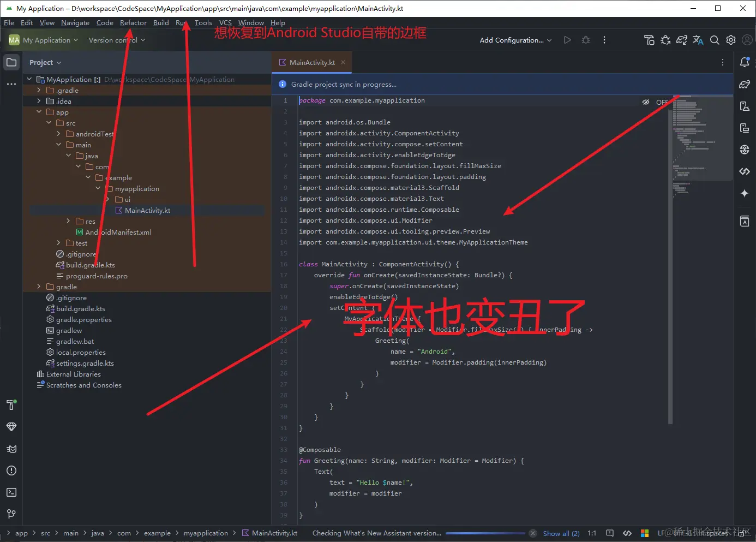The image size is (756, 542).
Task: Click the speech-bubble icon in status bar
Action: pyautogui.click(x=610, y=533)
